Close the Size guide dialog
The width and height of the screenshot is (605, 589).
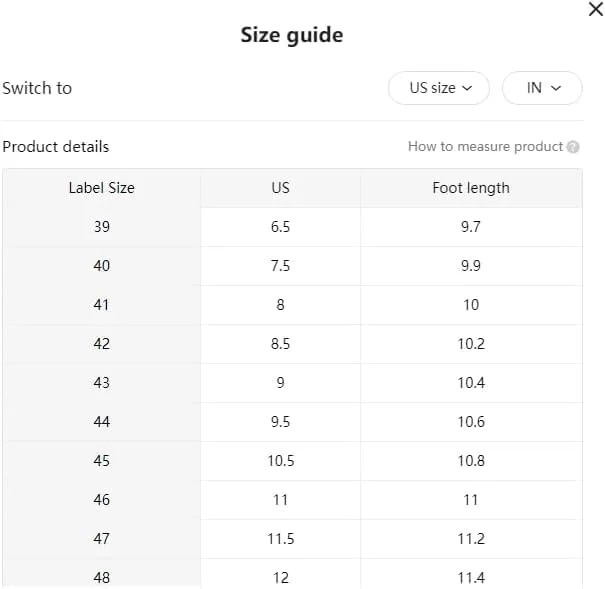pos(596,9)
